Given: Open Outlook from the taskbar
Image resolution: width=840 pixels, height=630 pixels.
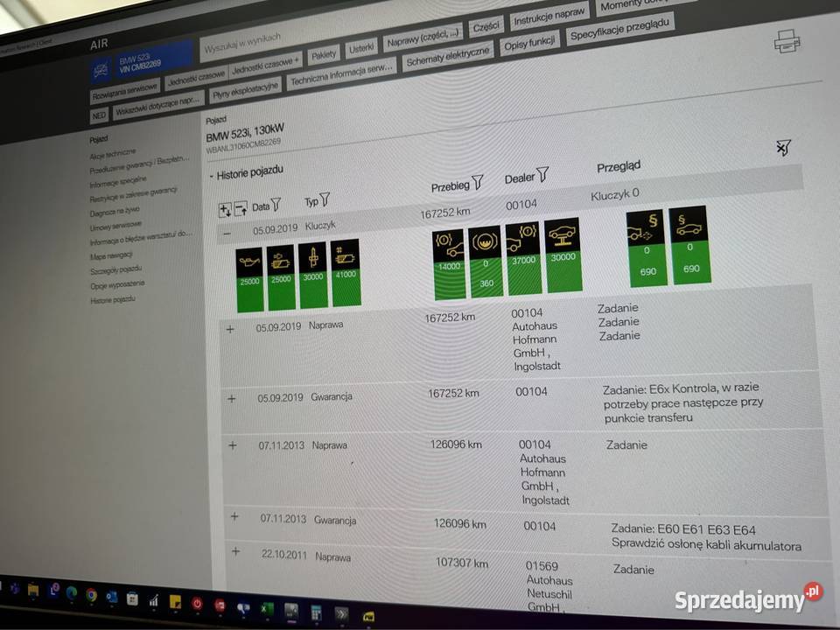Looking at the screenshot, I should point(112,596).
